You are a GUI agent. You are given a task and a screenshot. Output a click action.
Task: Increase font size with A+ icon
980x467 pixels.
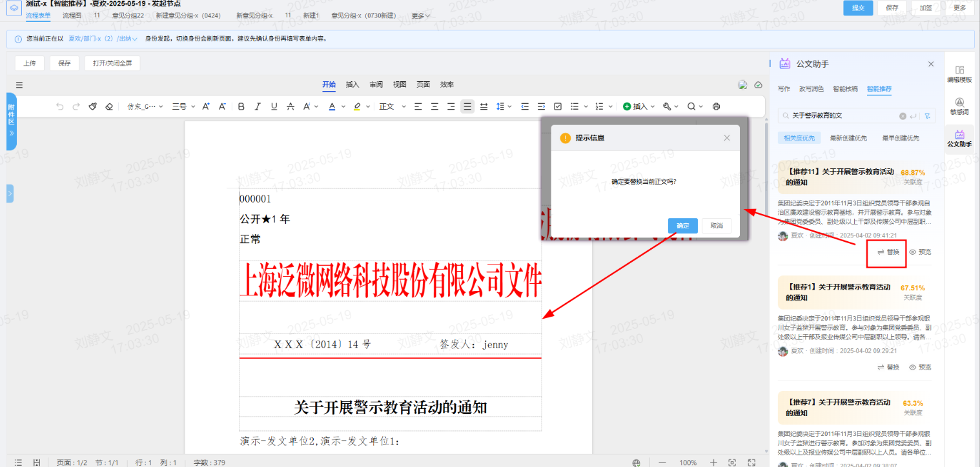(206, 106)
